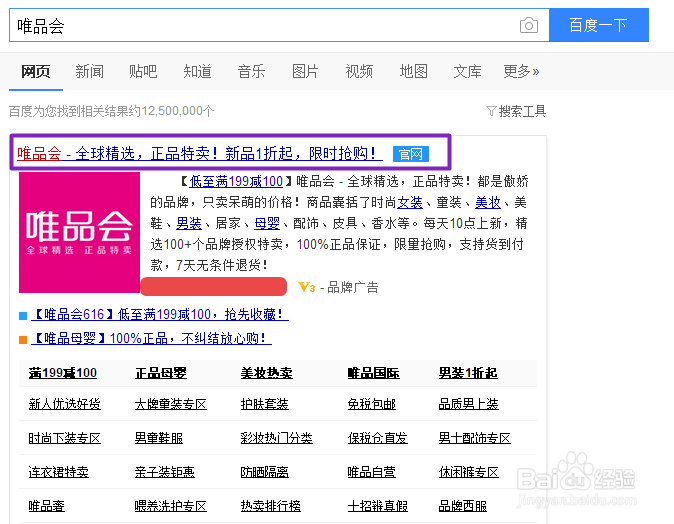Open the 男童鞋服 link
The height and width of the screenshot is (524, 674).
tap(159, 438)
